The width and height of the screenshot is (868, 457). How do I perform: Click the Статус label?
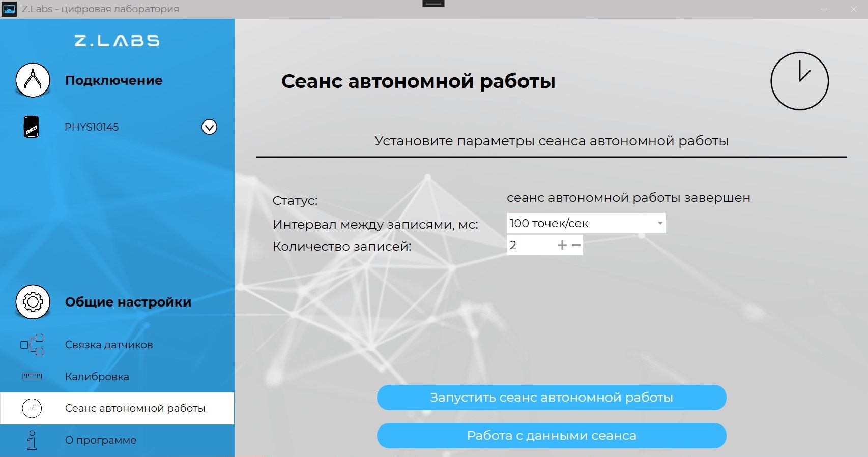295,201
